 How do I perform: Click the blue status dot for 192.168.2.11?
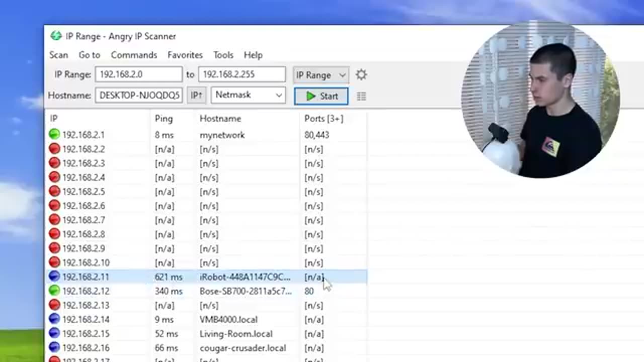pos(54,277)
